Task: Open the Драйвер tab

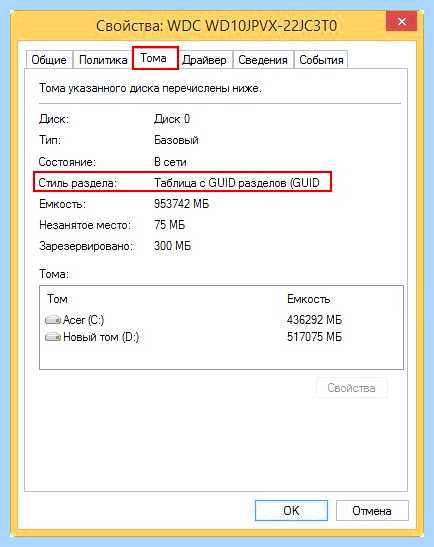Action: (x=204, y=60)
